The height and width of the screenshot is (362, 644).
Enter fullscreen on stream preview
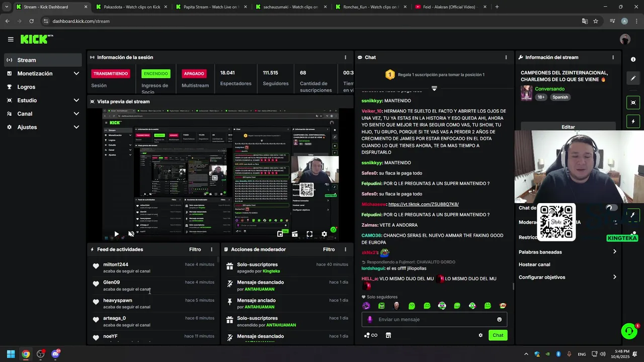coord(309,234)
